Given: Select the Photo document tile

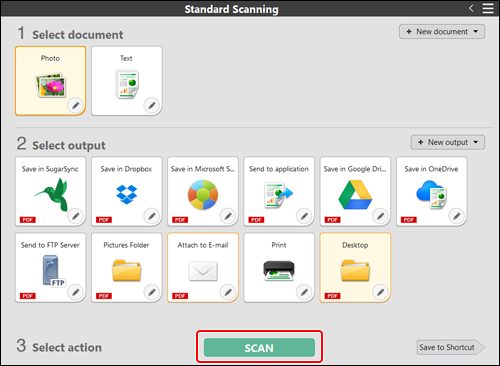Looking at the screenshot, I should [x=50, y=81].
